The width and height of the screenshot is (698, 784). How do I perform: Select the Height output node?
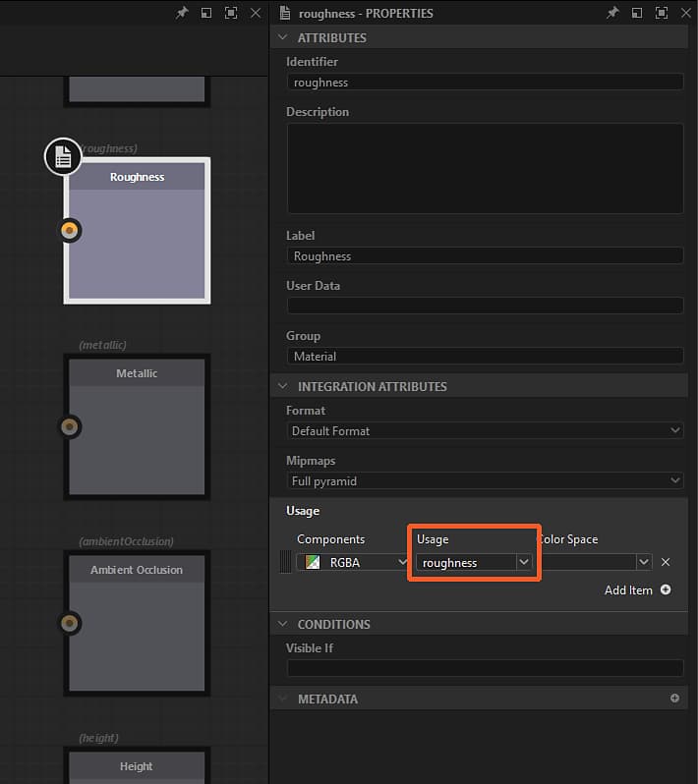click(137, 765)
